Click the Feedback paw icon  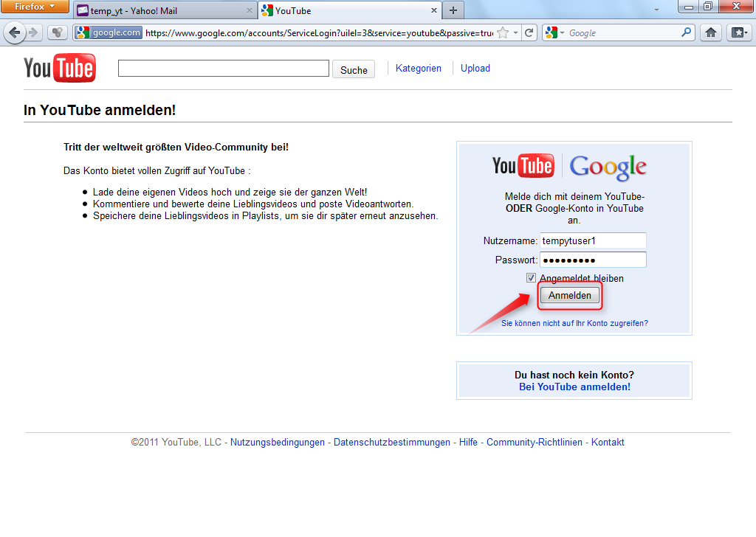point(57,32)
